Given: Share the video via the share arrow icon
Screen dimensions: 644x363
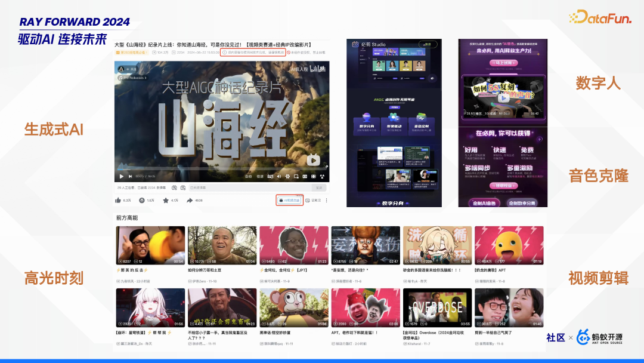Looking at the screenshot, I should coord(189,199).
